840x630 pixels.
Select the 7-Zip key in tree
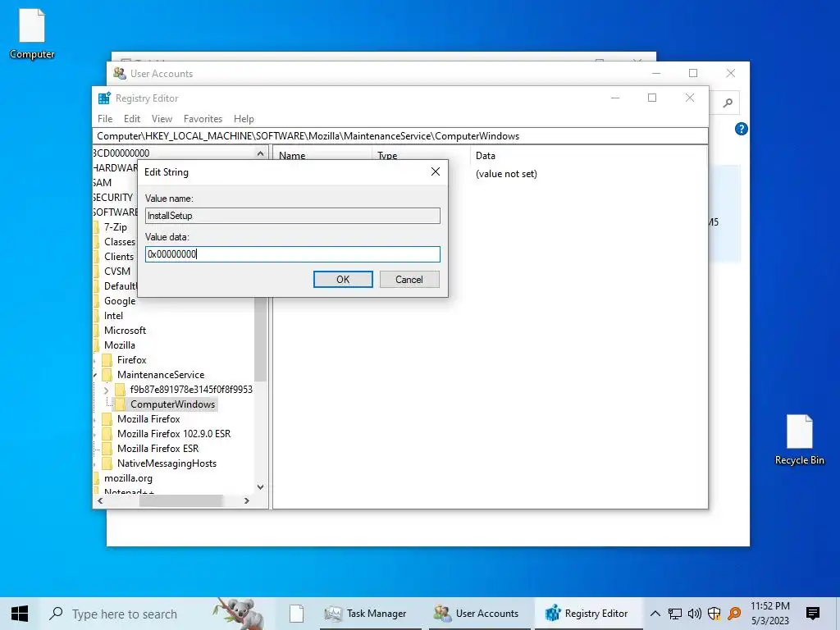click(x=116, y=227)
